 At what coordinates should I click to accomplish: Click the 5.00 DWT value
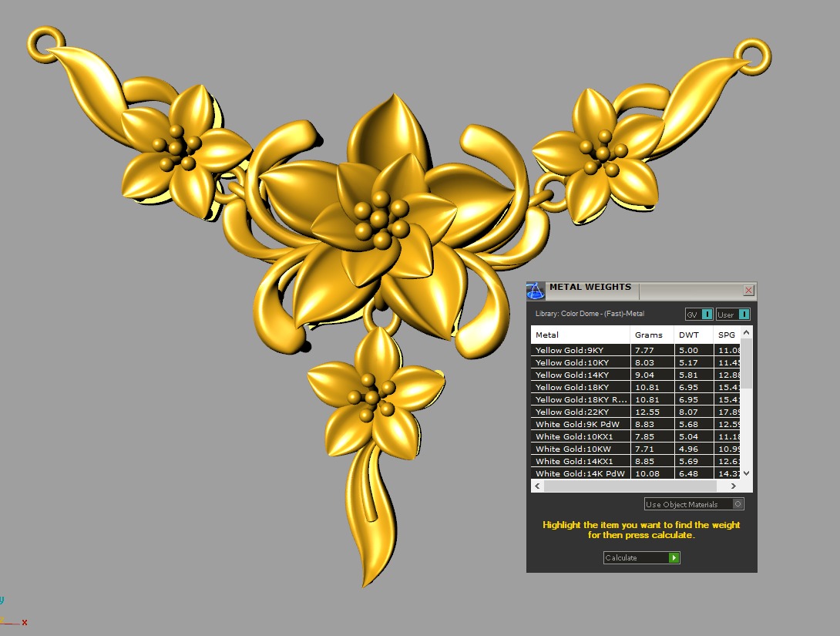[x=688, y=350]
